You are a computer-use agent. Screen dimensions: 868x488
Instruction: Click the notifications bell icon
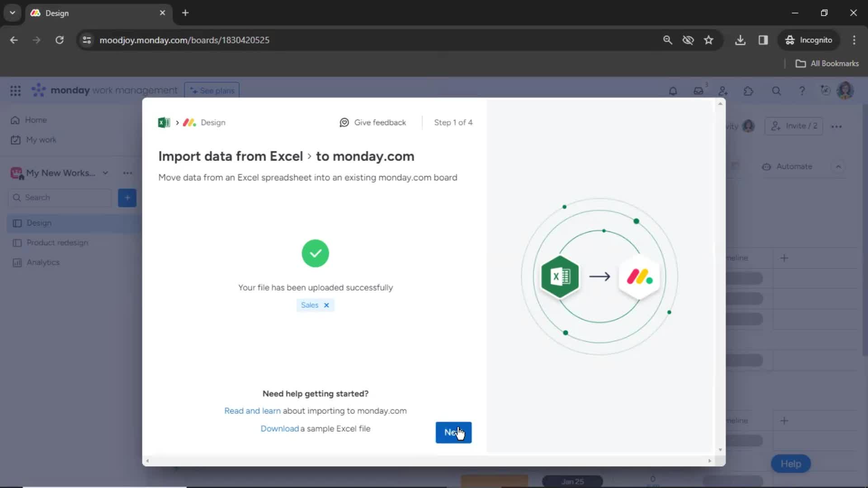point(672,90)
